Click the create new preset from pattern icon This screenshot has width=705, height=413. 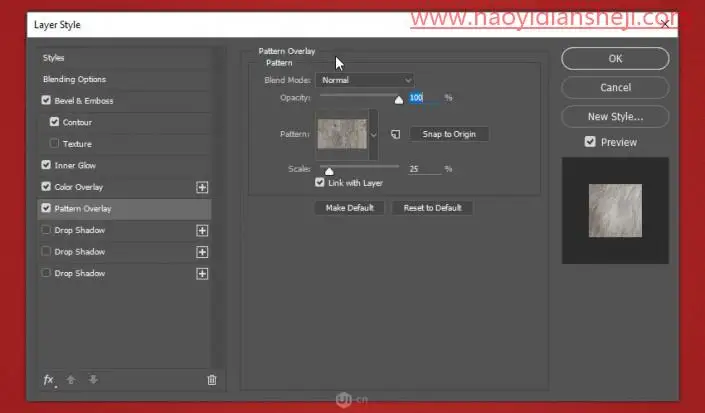coord(395,134)
